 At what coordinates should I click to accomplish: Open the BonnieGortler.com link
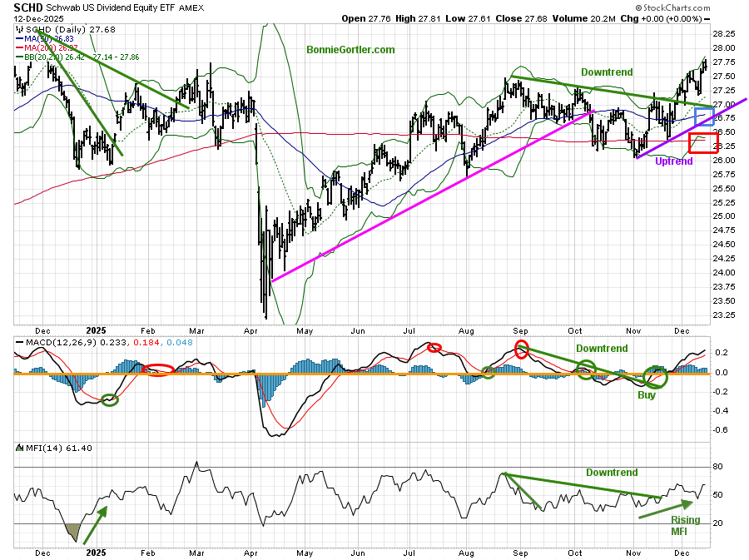pyautogui.click(x=350, y=50)
